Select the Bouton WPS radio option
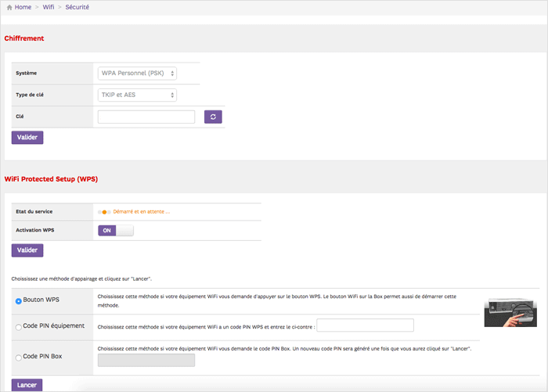The height and width of the screenshot is (392, 548). 19,301
